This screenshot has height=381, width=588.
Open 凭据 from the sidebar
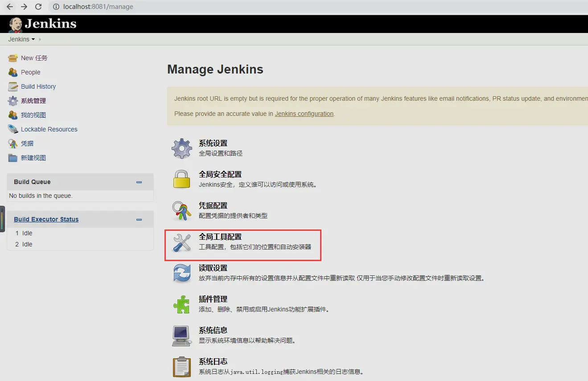[x=27, y=143]
